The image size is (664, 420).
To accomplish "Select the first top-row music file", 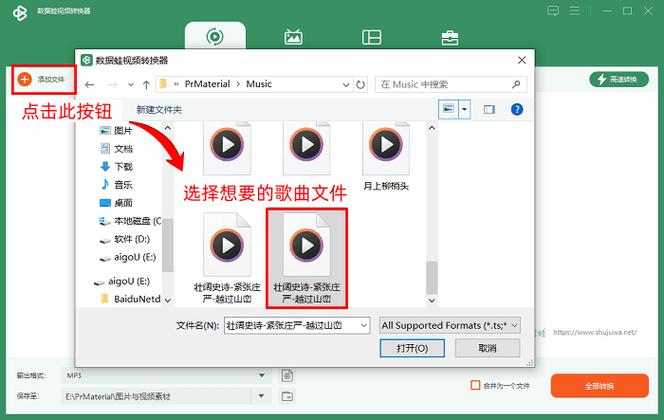I will point(227,148).
